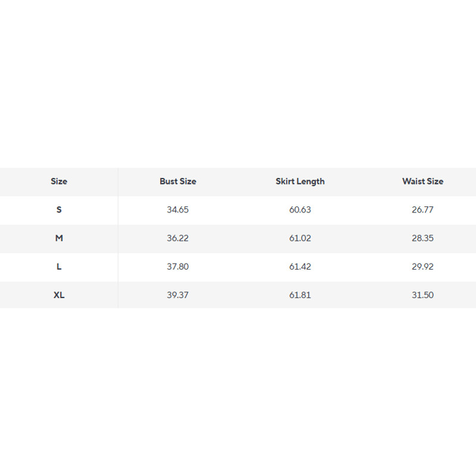Viewport: 476px width, 476px height.
Task: Click skirt length value 61.02
Action: pos(300,238)
